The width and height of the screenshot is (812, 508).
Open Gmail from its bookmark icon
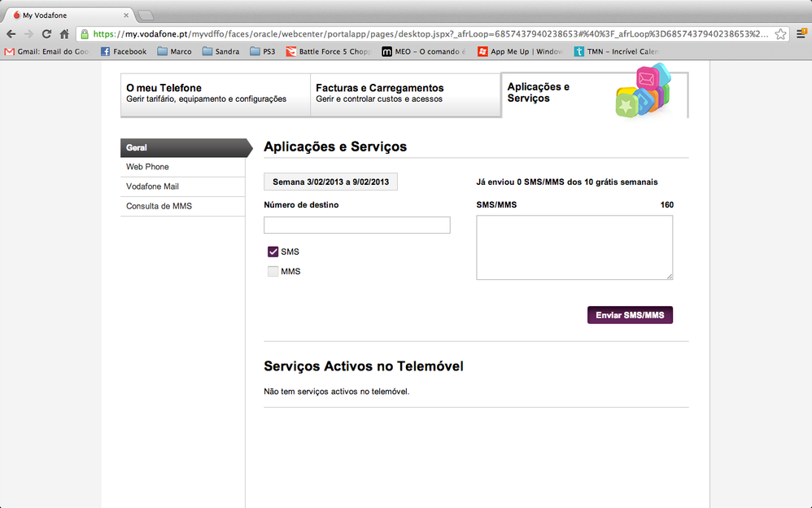pyautogui.click(x=8, y=51)
